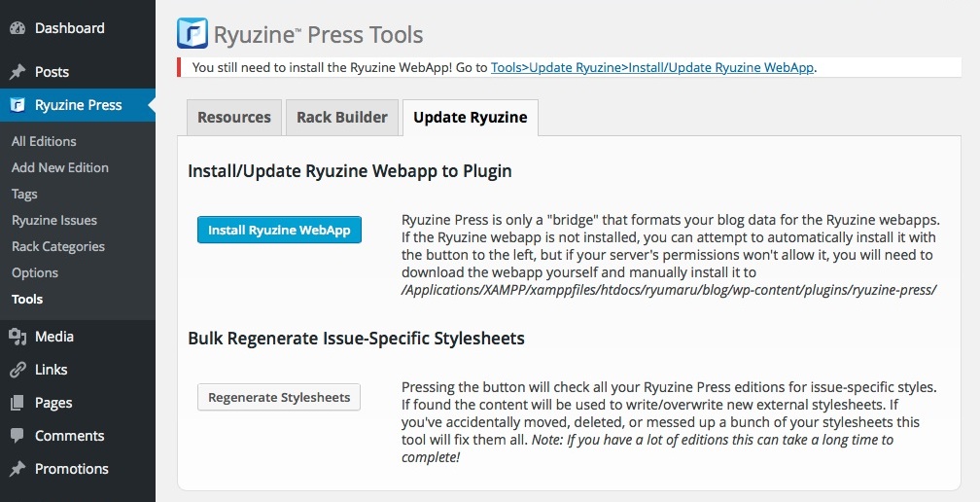Open Rack Categories submenu item

[58, 246]
